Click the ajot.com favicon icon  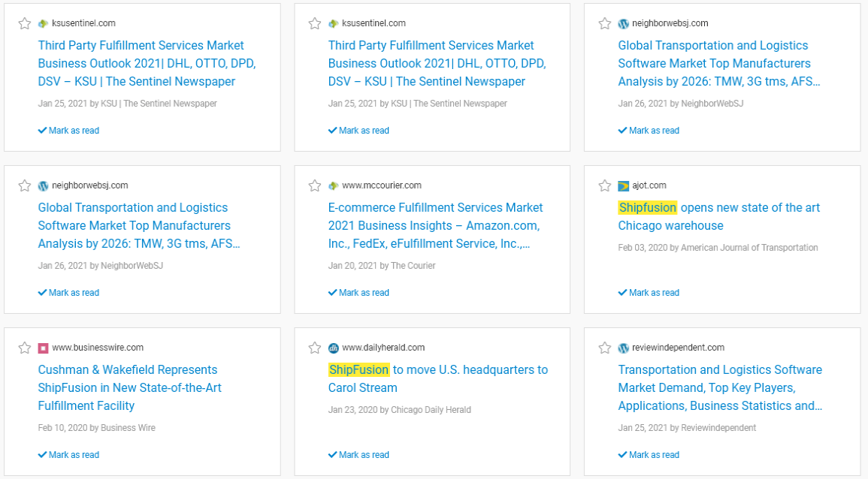click(x=623, y=185)
